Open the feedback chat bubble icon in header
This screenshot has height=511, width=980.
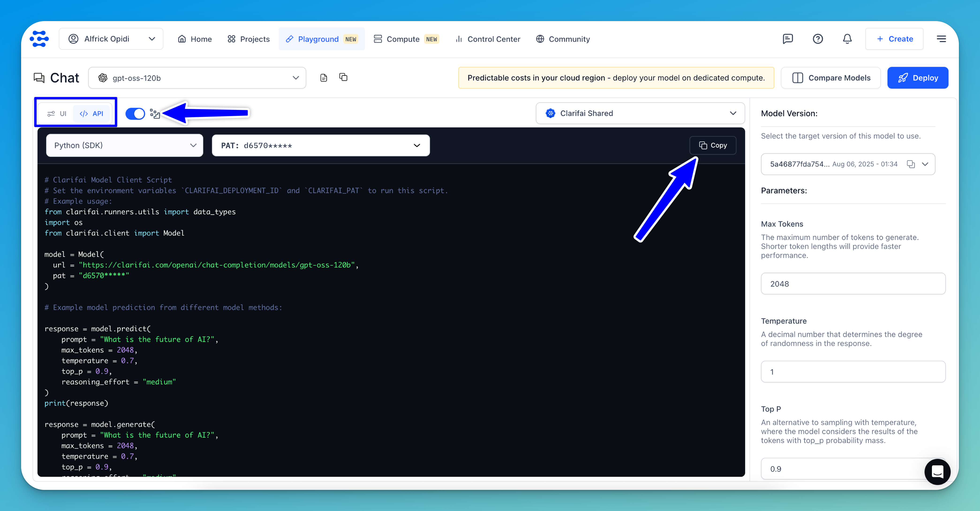[788, 39]
